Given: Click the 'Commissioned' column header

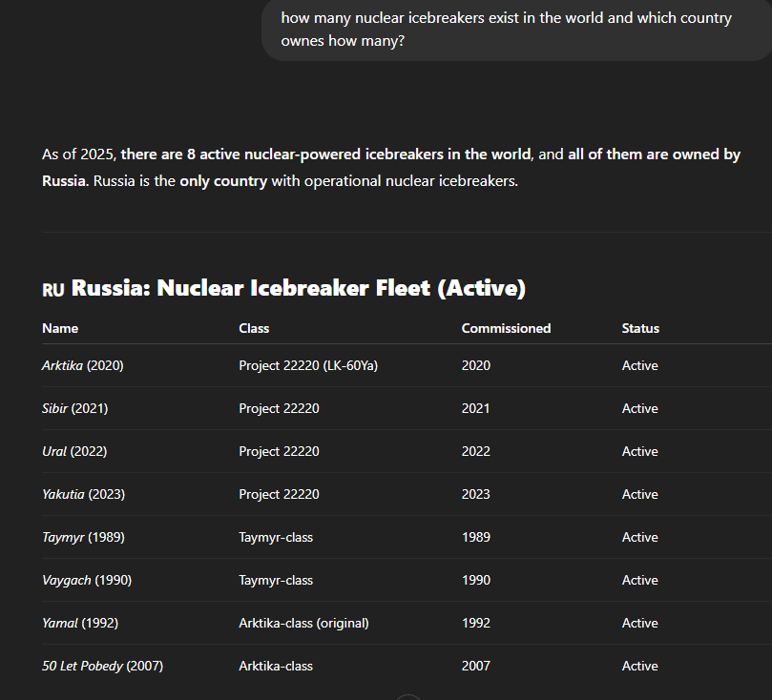Looking at the screenshot, I should pos(506,328).
